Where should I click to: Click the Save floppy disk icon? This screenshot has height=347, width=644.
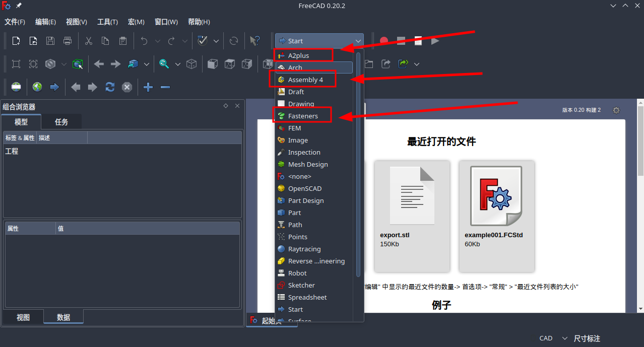50,41
